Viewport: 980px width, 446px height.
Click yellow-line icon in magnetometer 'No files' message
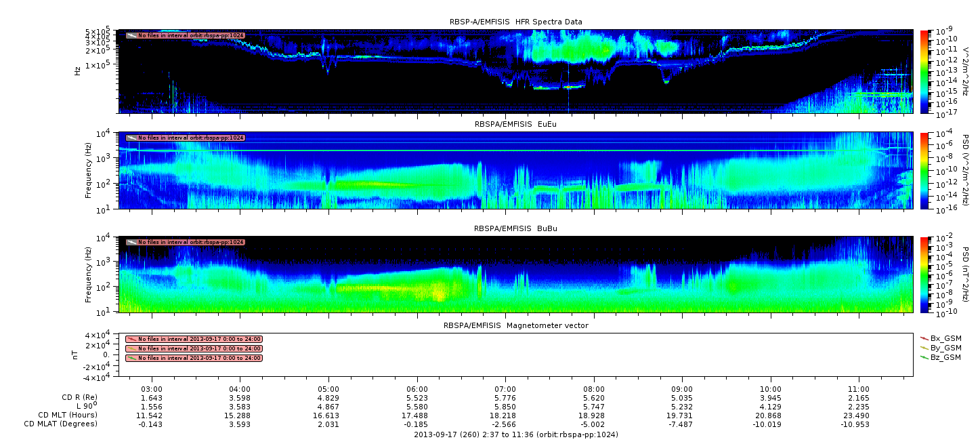132,348
